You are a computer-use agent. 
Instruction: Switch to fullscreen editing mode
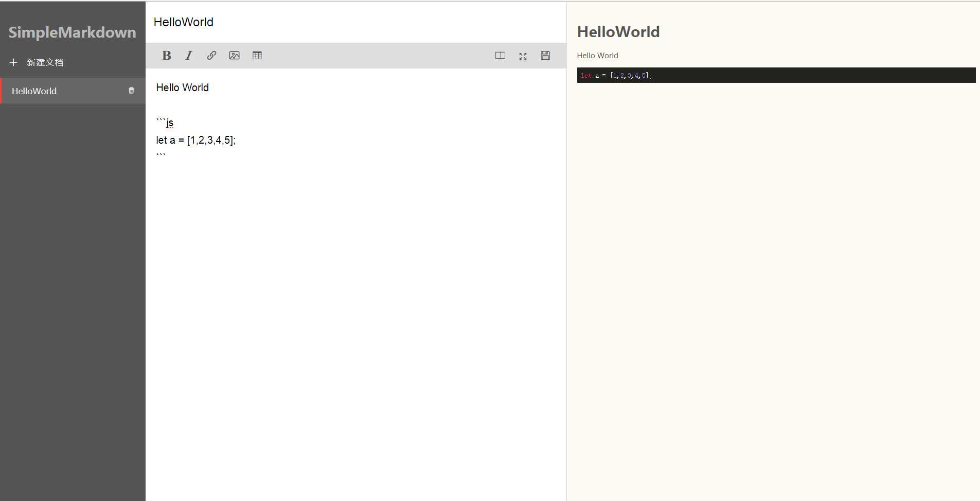tap(523, 56)
